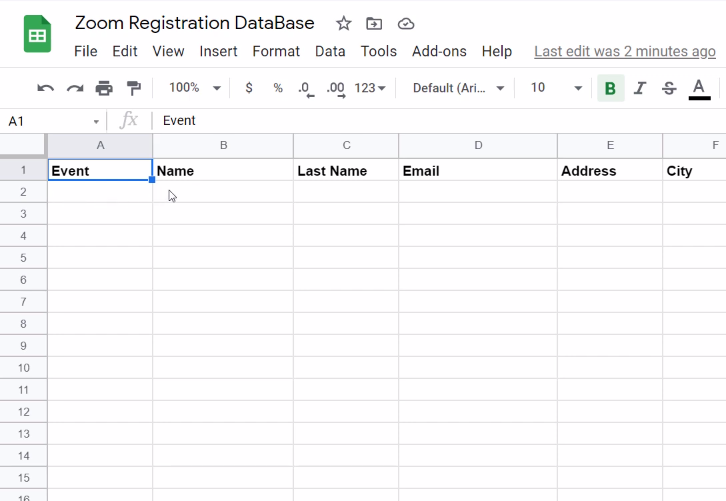Click the select all corner box
The image size is (726, 501).
23,145
